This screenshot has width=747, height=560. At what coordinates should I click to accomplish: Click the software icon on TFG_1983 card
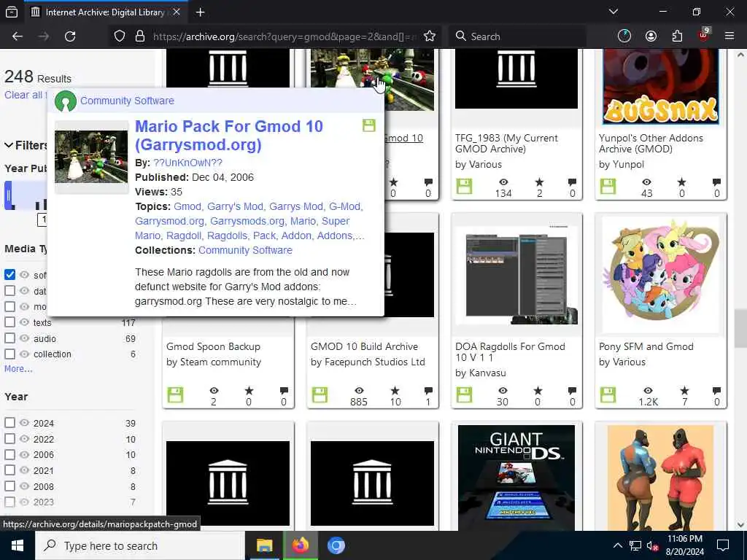pos(464,186)
